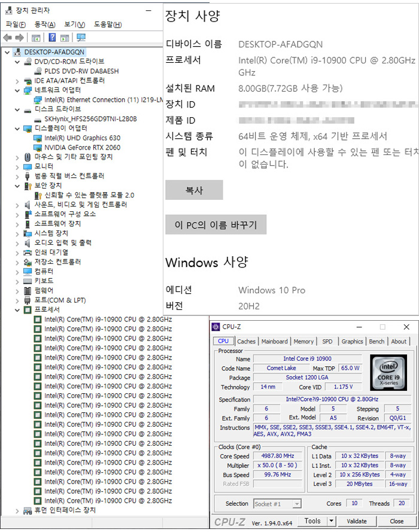Collapse the DVD/CD-ROM 드라이브 node

17,62
